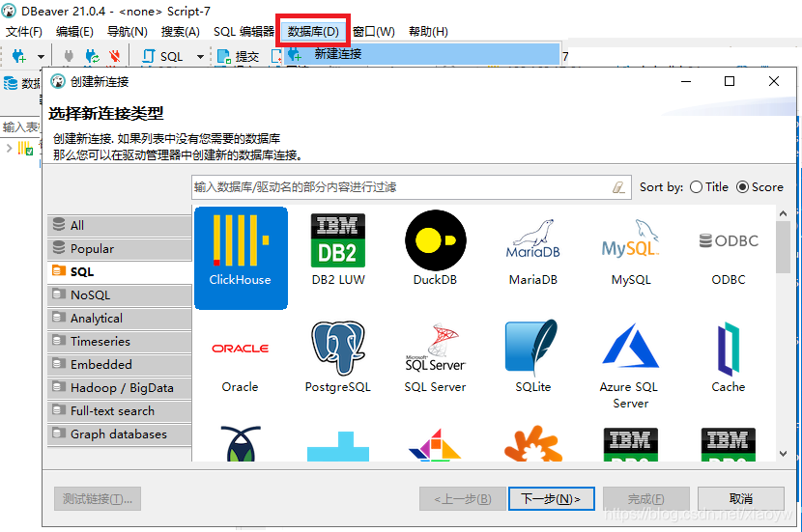Switch to NoSQL category
This screenshot has height=532, width=802.
120,294
